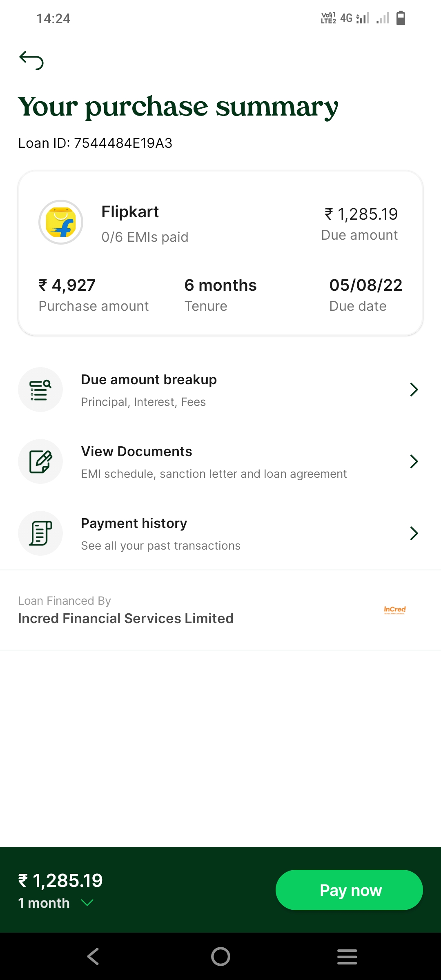The height and width of the screenshot is (980, 441).
Task: Click the Pay now button
Action: [349, 890]
